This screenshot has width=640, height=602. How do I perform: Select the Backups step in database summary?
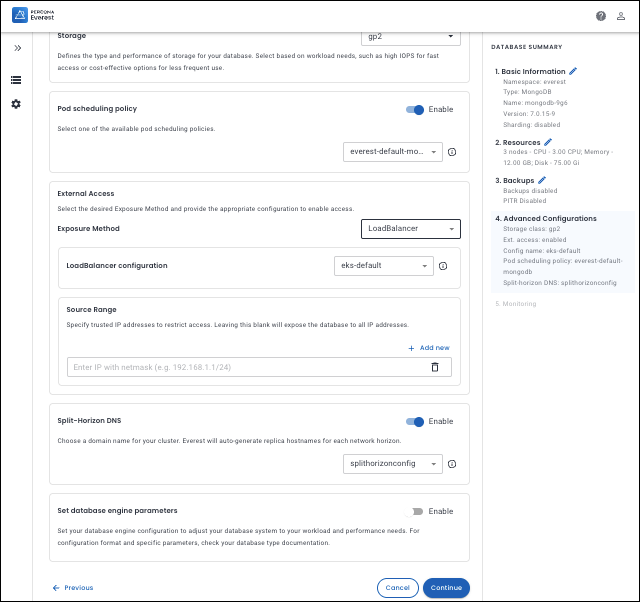point(518,180)
